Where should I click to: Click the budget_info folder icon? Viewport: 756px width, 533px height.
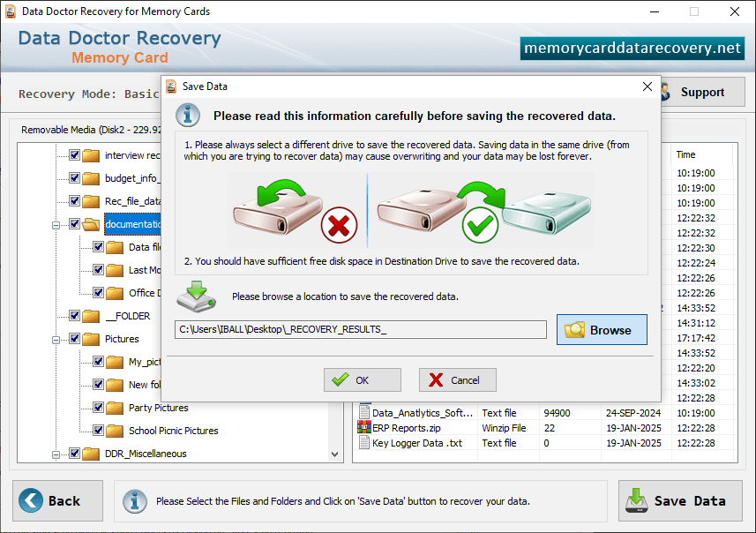pos(91,178)
